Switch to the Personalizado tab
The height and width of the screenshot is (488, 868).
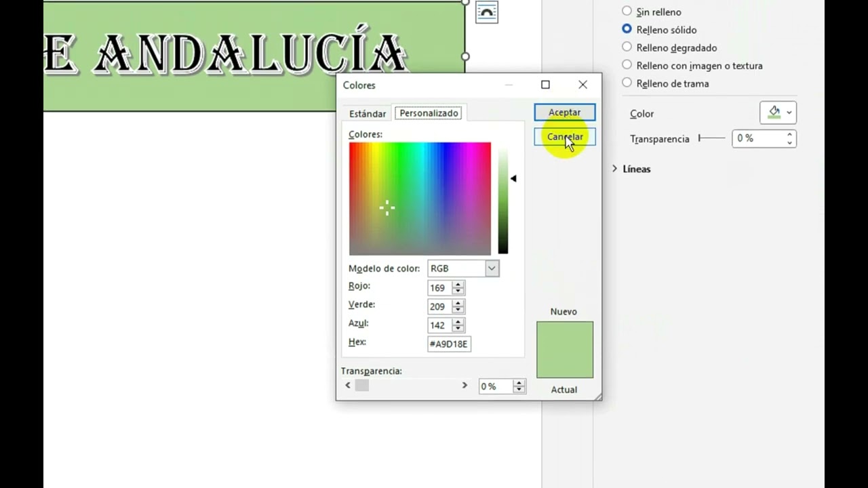click(429, 113)
